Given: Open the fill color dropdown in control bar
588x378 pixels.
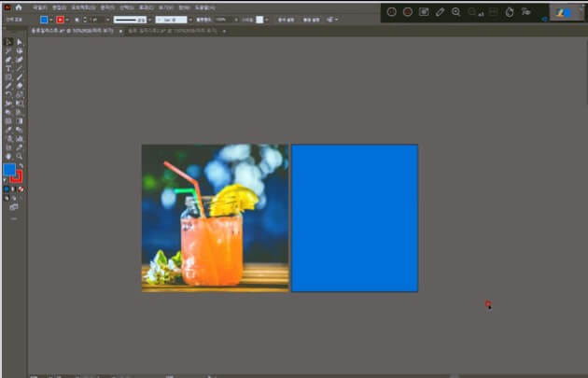Looking at the screenshot, I should coord(51,20).
